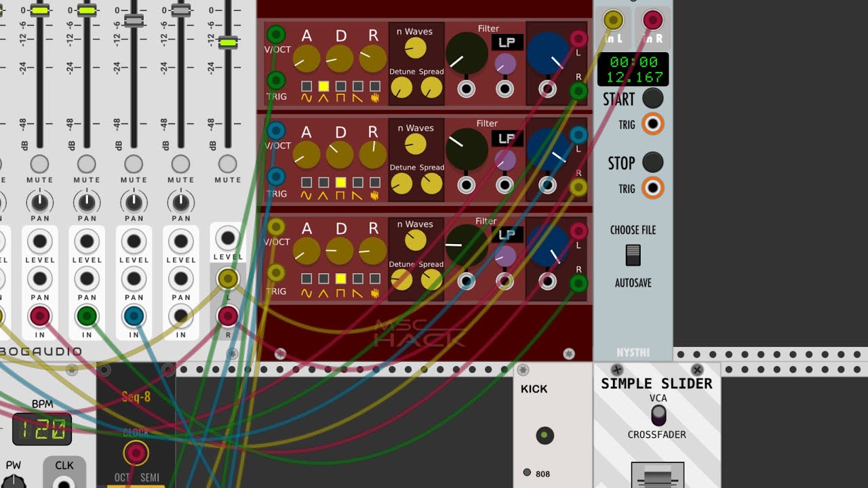Click the PAN knob above the green IN jack

(x=87, y=201)
